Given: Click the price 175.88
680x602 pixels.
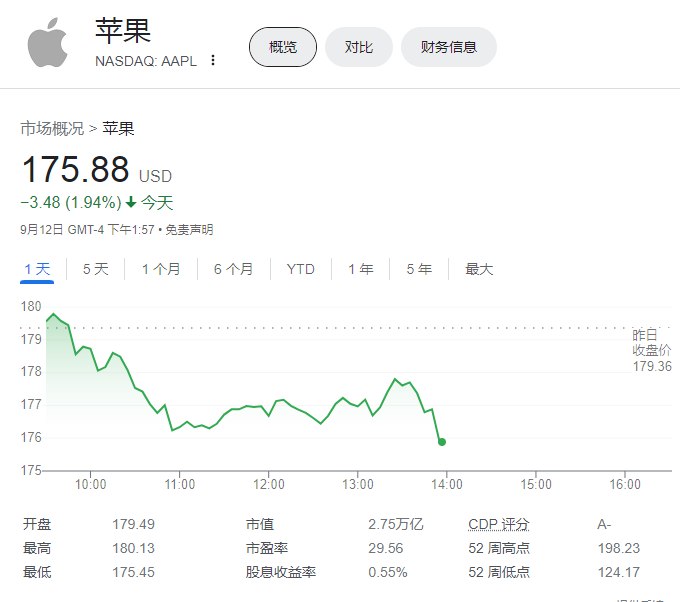Looking at the screenshot, I should point(75,169).
